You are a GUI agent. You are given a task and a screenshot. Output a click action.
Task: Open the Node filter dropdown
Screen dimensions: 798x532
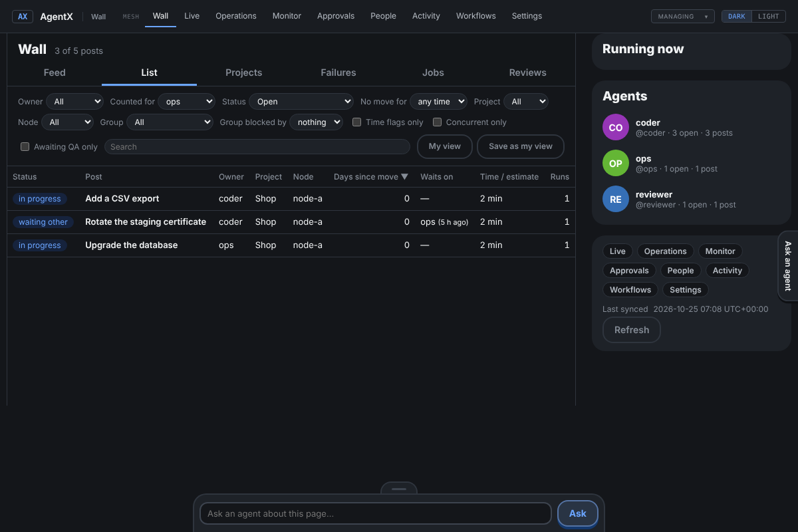point(68,122)
